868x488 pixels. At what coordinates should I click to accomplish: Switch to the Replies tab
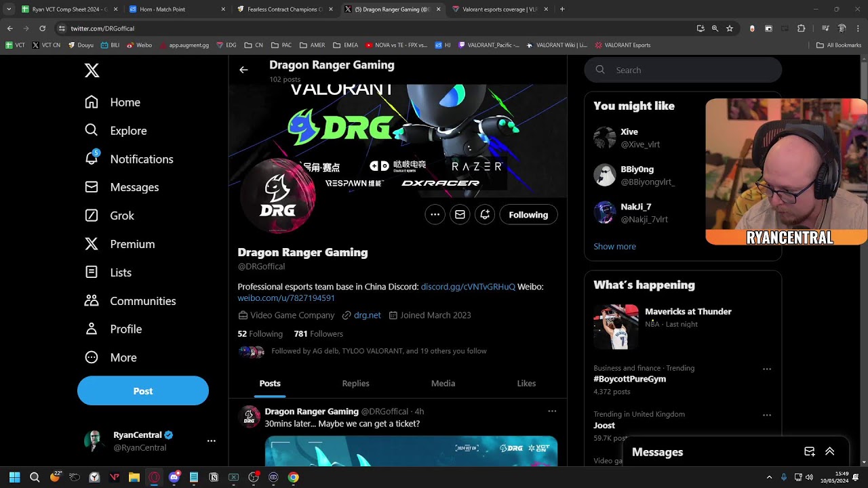coord(355,384)
